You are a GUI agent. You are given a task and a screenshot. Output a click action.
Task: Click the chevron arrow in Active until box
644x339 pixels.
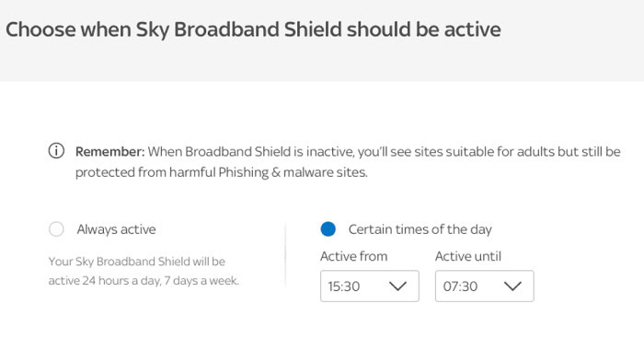pos(512,286)
